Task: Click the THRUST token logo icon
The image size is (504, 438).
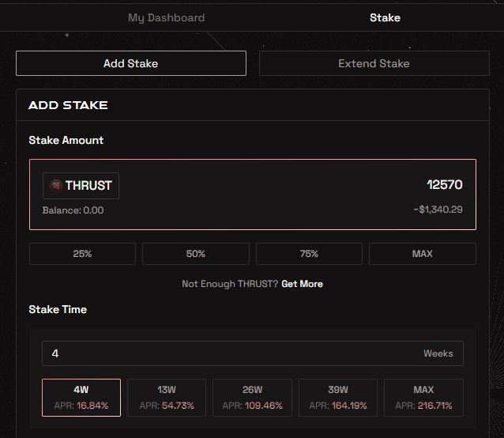Action: [x=55, y=186]
